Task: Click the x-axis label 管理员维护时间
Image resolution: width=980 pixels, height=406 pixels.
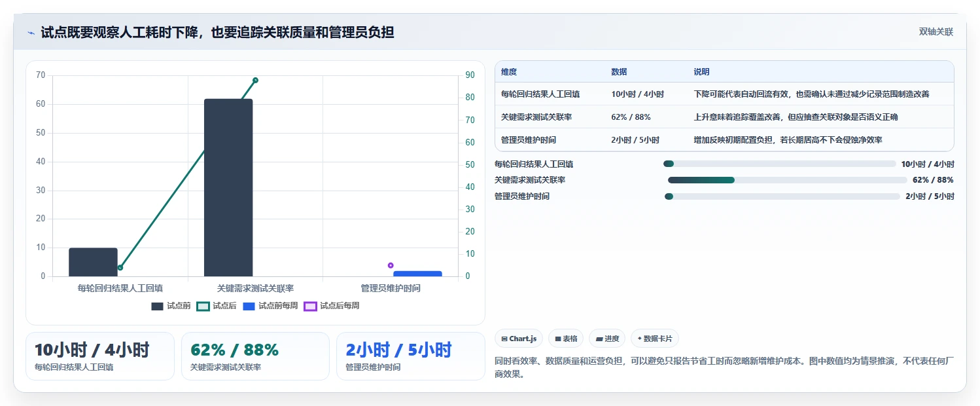Action: (391, 288)
